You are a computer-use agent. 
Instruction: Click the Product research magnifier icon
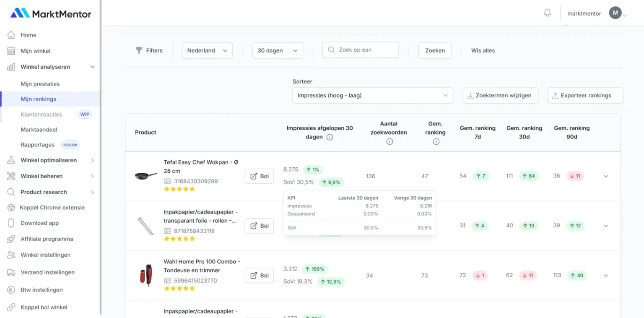pyautogui.click(x=11, y=192)
